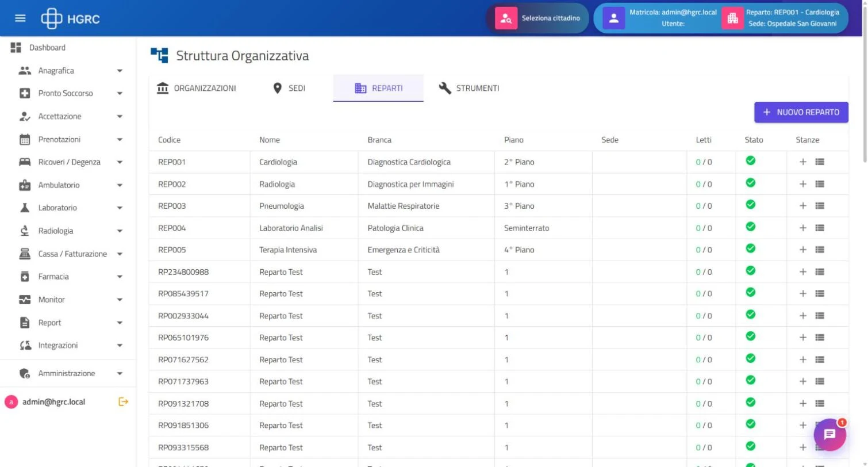Add a room to RP002933044 row
Image resolution: width=868 pixels, height=467 pixels.
tap(803, 316)
